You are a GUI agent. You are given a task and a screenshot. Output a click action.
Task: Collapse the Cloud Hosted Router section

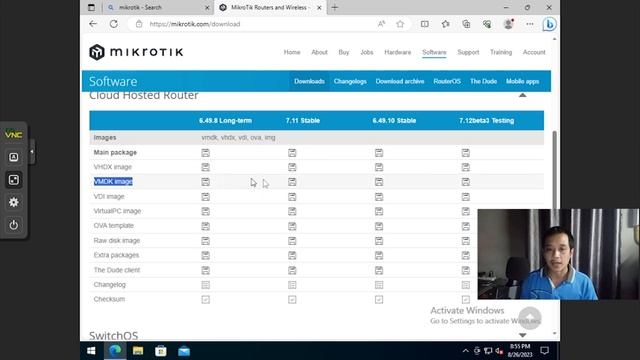522,95
